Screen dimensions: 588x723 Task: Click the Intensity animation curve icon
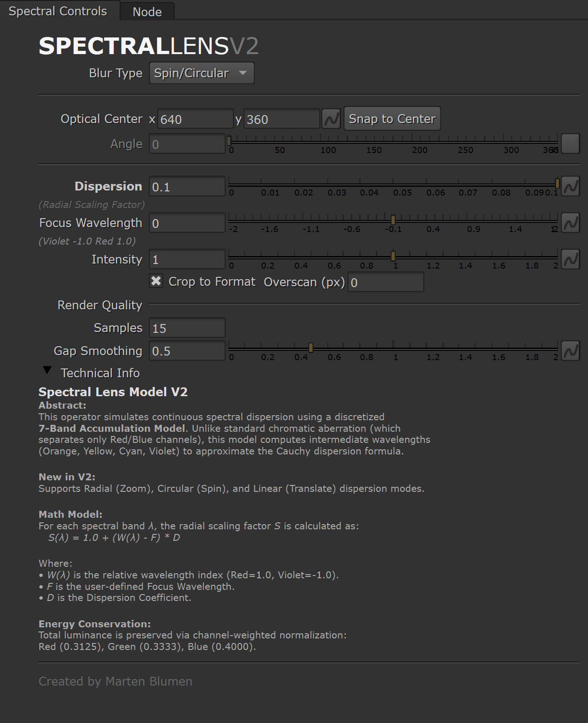[570, 259]
